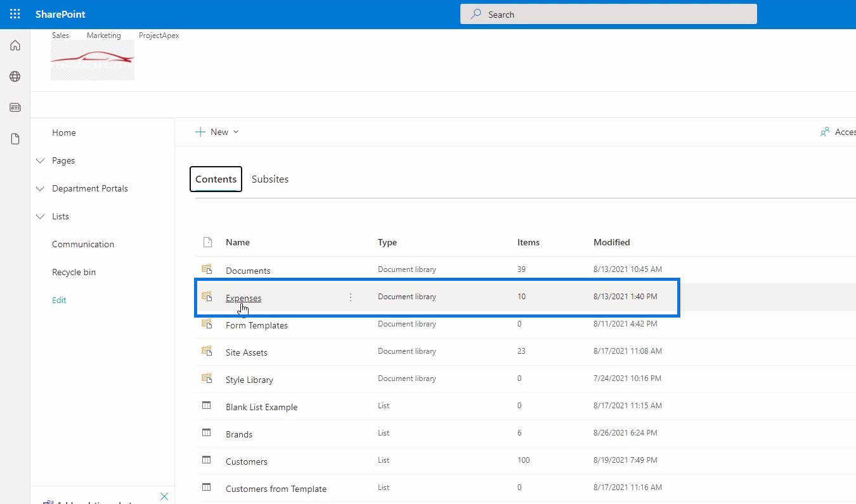
Task: Open Communication in the left navigation
Action: tap(83, 244)
